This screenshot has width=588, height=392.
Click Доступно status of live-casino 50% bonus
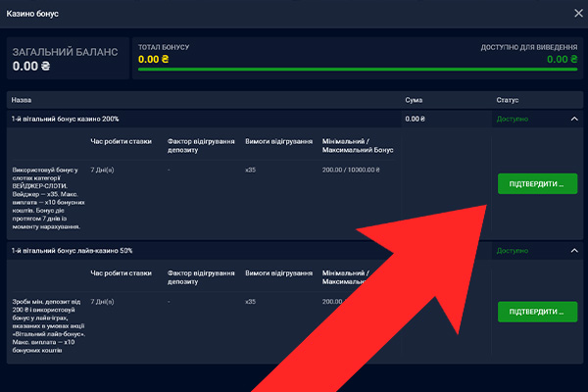[513, 251]
